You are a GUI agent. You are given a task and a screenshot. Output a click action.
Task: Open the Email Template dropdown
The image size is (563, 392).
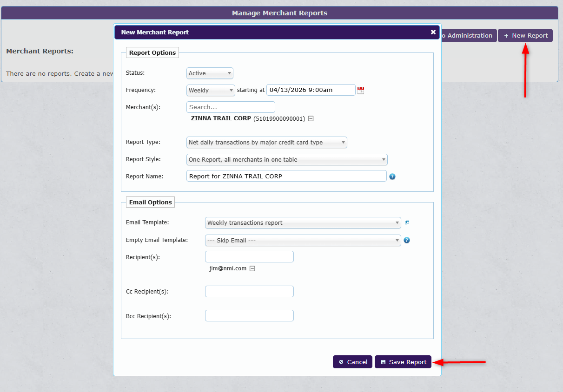click(x=303, y=223)
